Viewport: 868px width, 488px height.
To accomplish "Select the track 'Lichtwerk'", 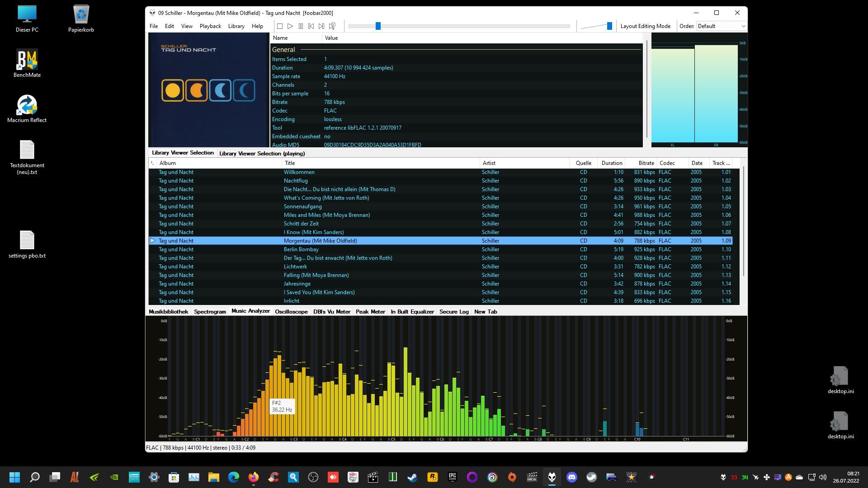I will (441, 267).
